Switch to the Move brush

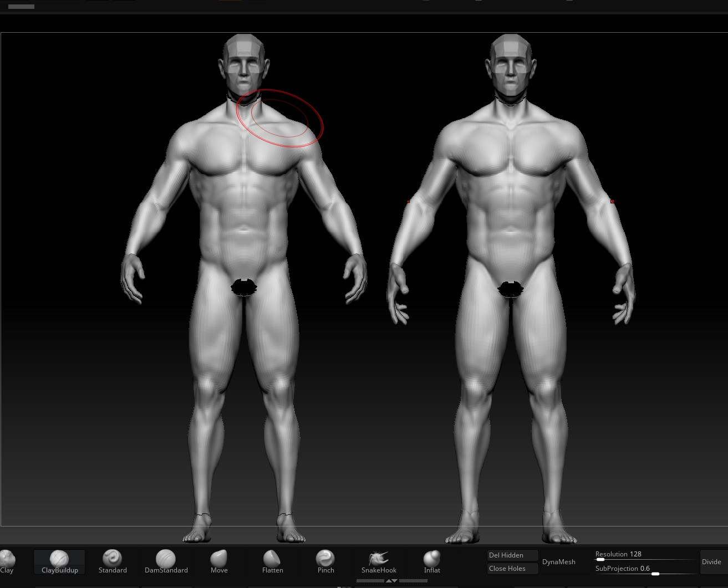coord(219,561)
